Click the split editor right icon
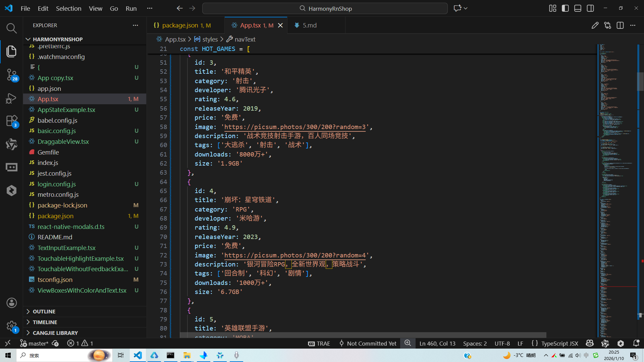 coord(620,25)
